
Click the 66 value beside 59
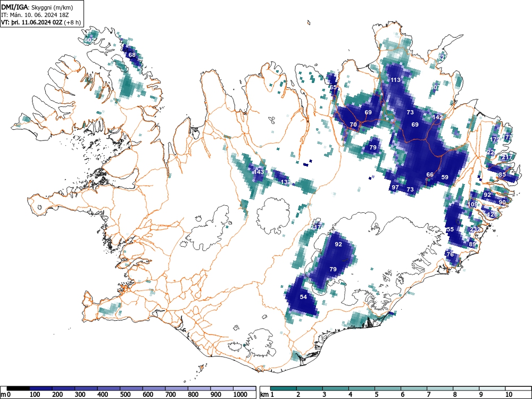point(430,174)
